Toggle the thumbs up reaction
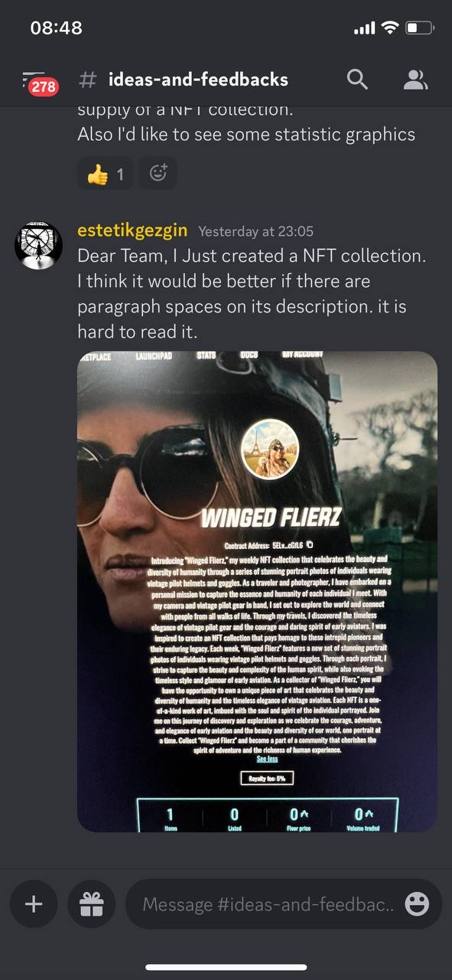452x980 pixels. click(x=106, y=174)
